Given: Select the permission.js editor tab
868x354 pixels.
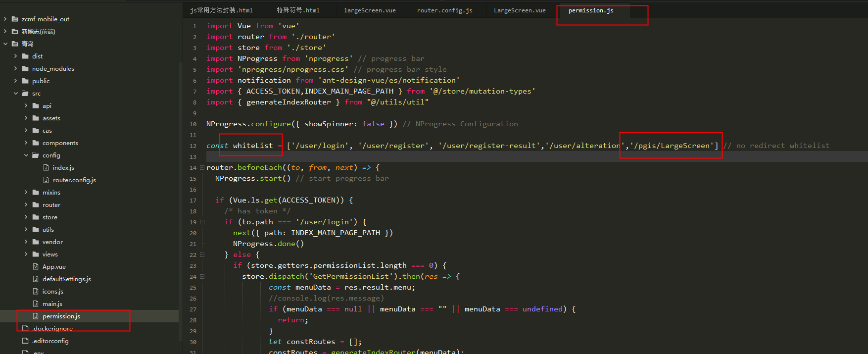Looking at the screenshot, I should [591, 10].
